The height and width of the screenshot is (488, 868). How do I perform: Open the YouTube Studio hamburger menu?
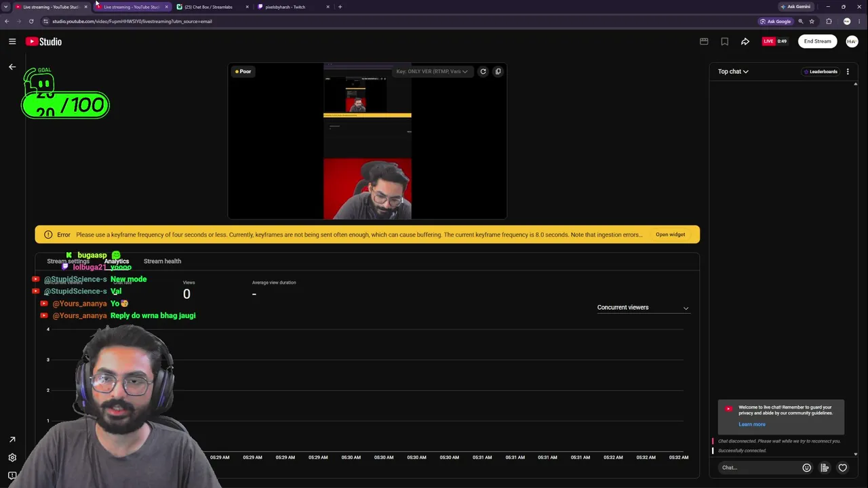coord(12,41)
